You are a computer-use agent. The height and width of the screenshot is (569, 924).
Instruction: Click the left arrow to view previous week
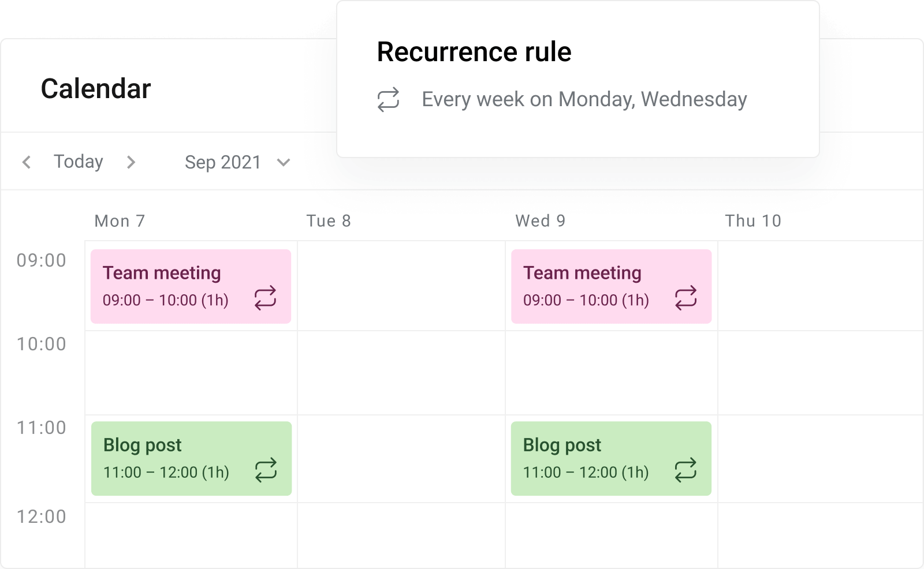click(26, 162)
